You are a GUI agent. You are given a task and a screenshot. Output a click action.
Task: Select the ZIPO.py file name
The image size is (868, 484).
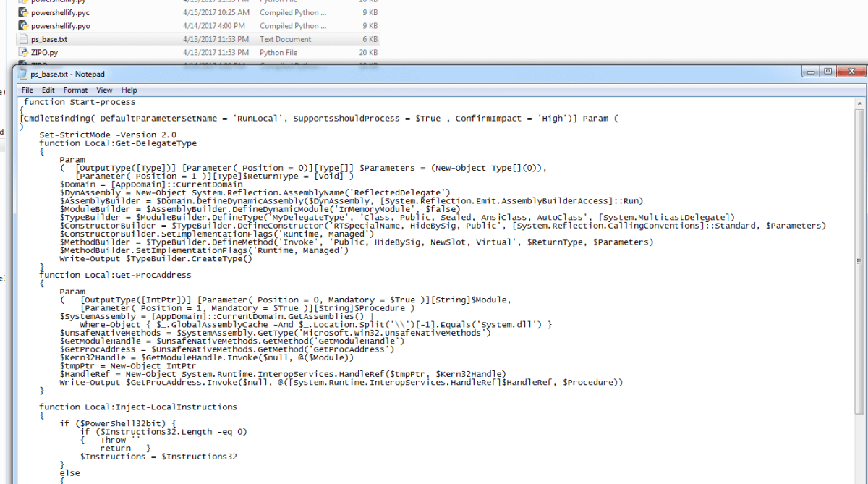[x=44, y=53]
